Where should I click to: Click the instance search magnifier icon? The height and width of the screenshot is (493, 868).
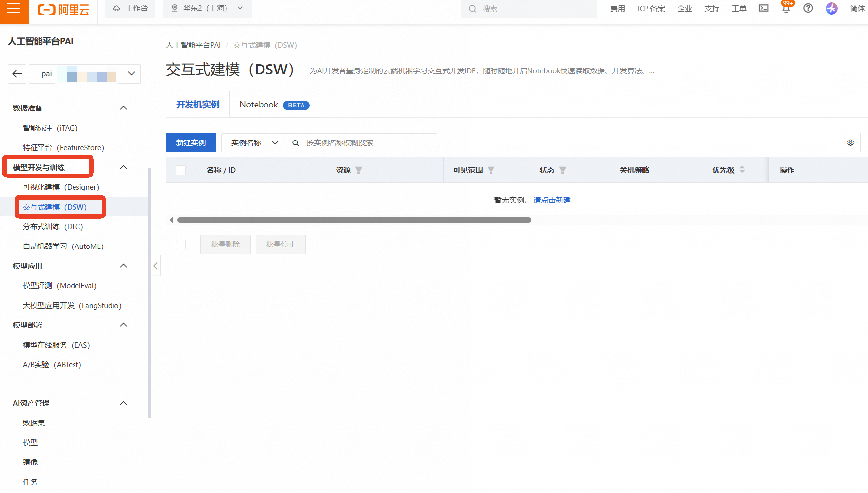click(x=296, y=143)
